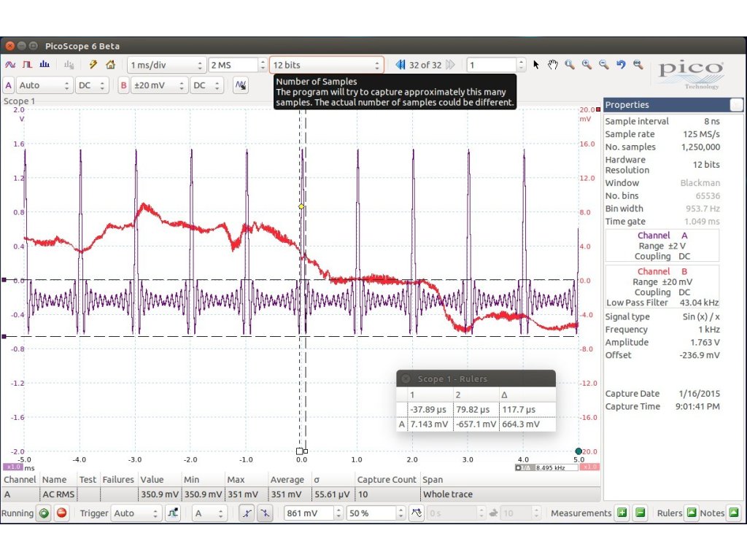Click Channel A x1.0 scale button
The width and height of the screenshot is (747, 560).
click(x=12, y=467)
